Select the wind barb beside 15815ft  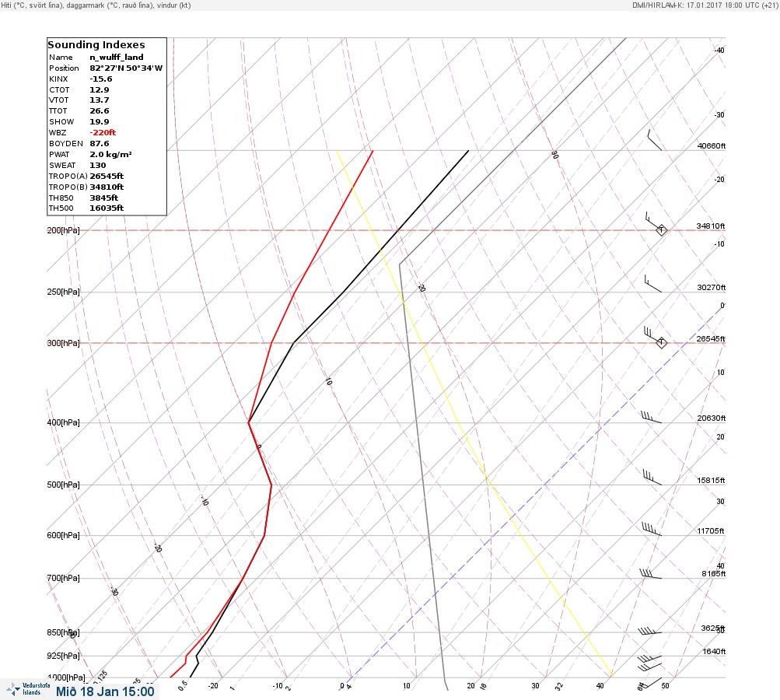[x=652, y=477]
